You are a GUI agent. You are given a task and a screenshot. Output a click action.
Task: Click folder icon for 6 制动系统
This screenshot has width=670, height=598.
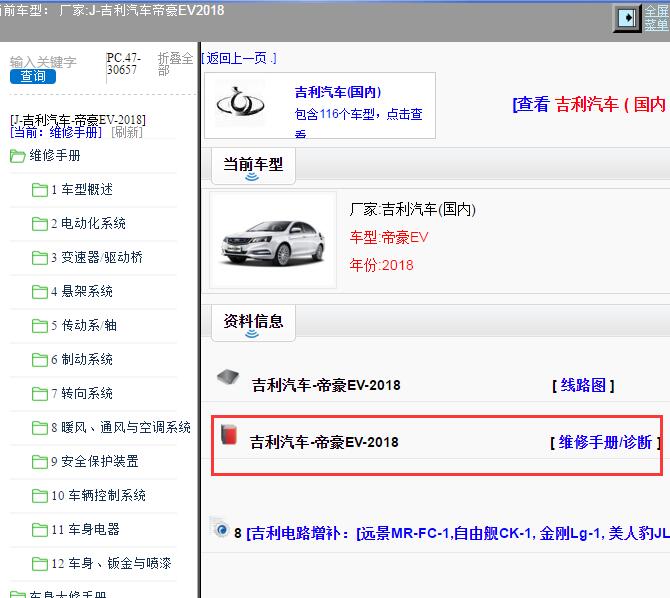(40, 359)
